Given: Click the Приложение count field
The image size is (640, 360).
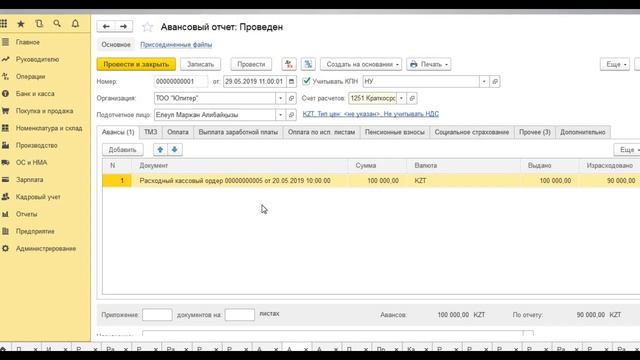Looking at the screenshot, I should (157, 315).
